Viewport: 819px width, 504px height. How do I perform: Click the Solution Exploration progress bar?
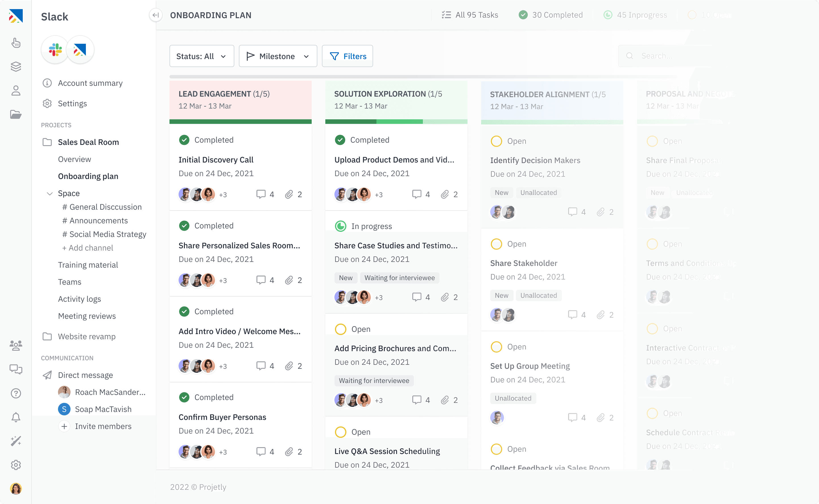pyautogui.click(x=396, y=122)
